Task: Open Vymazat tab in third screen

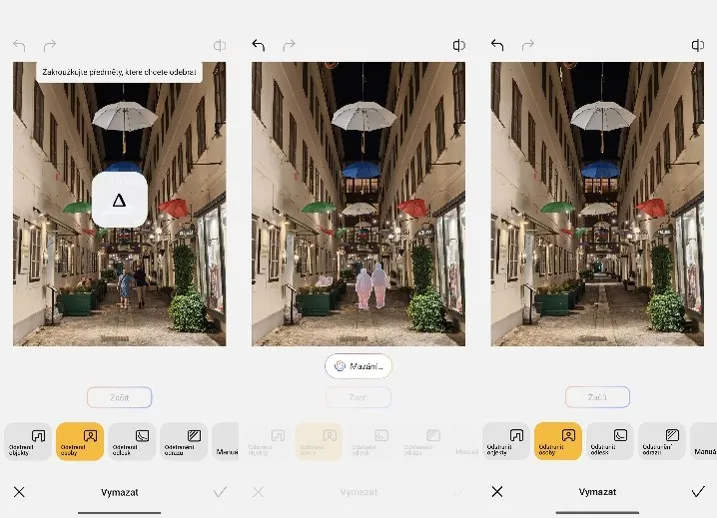Action: [597, 492]
